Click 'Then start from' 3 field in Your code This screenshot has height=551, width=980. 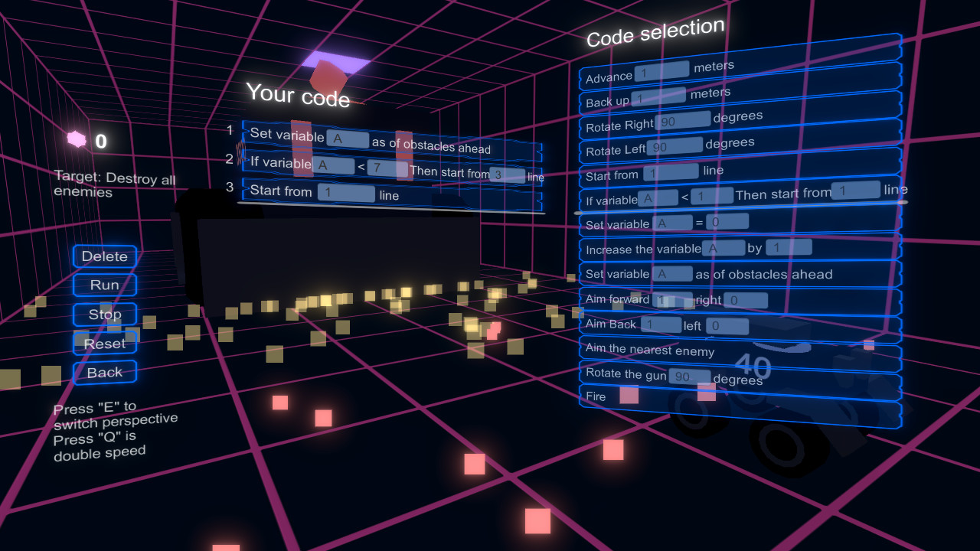pos(508,175)
